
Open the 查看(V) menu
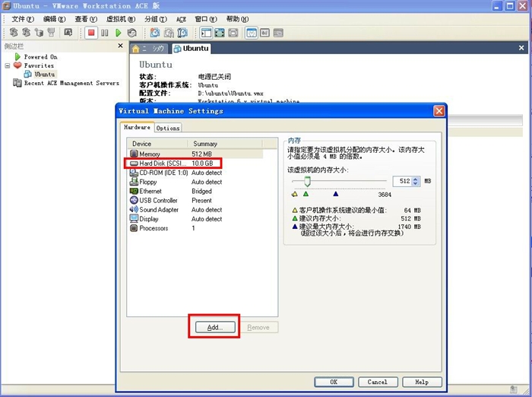click(x=86, y=19)
